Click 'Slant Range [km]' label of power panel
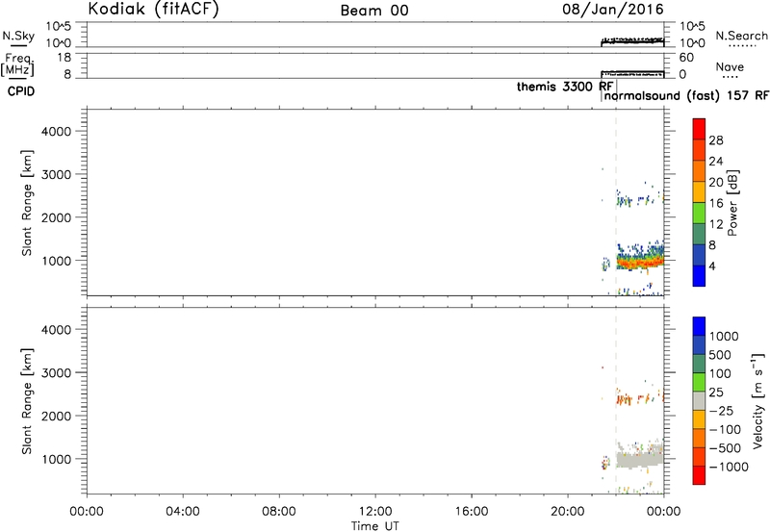This screenshot has width=770, height=532. [27, 203]
